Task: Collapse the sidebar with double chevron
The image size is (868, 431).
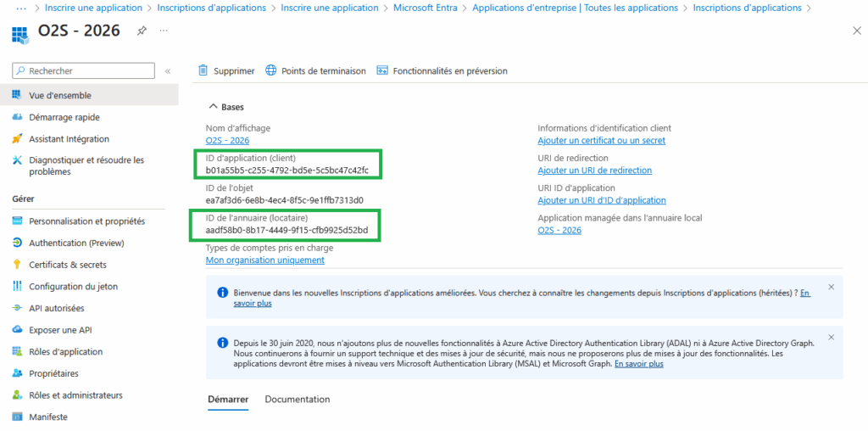Action: (168, 71)
